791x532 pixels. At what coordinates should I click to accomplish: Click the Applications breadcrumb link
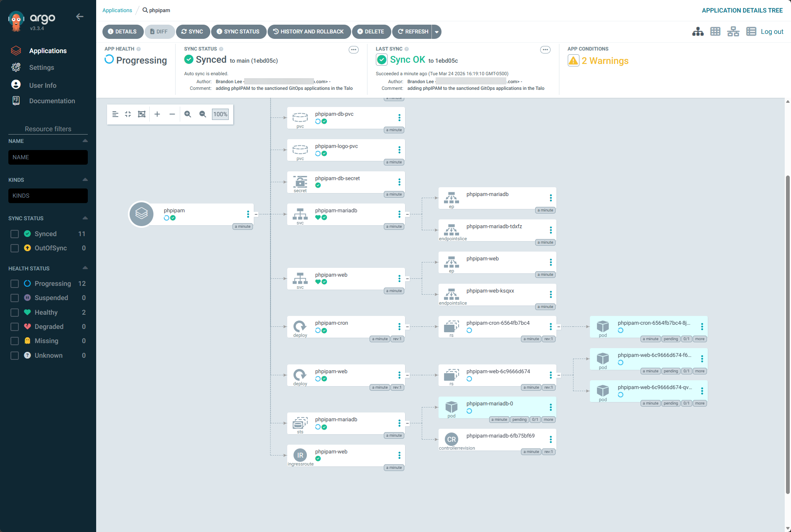click(x=117, y=10)
